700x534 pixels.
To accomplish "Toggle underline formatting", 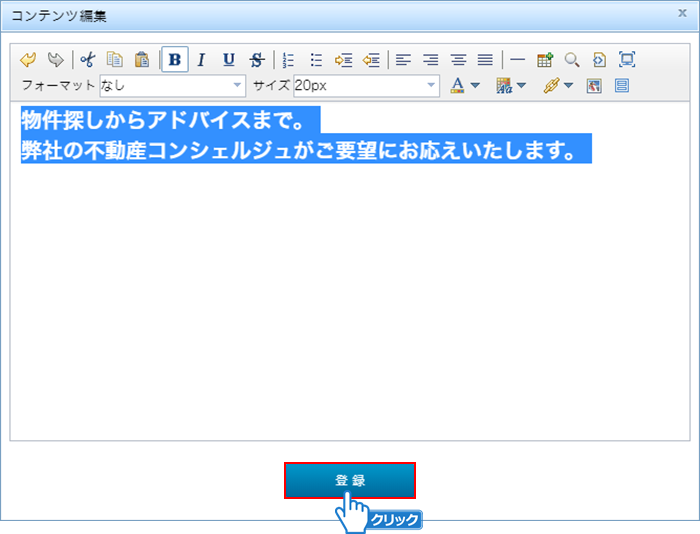I will click(x=229, y=59).
